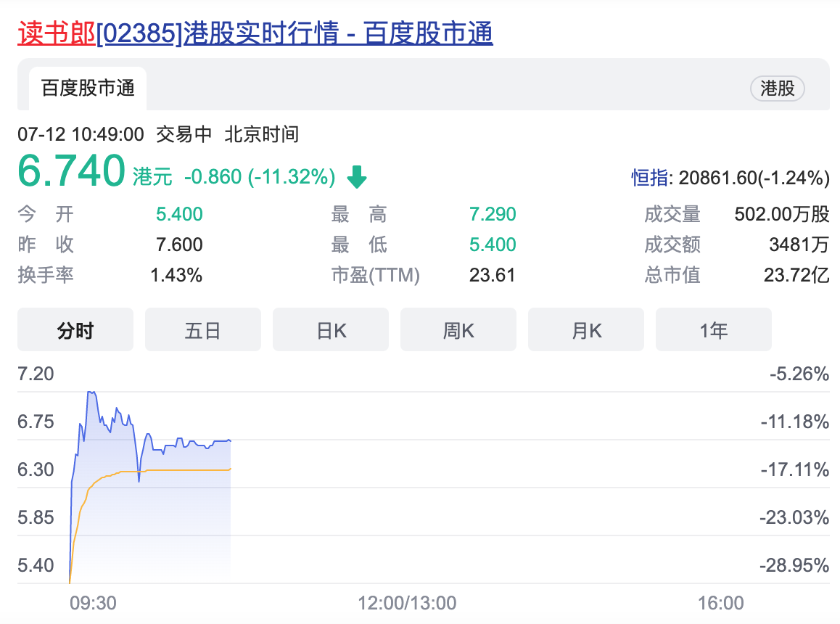Click the 换手率 value 1.43%
This screenshot has height=624, width=840.
(x=176, y=276)
